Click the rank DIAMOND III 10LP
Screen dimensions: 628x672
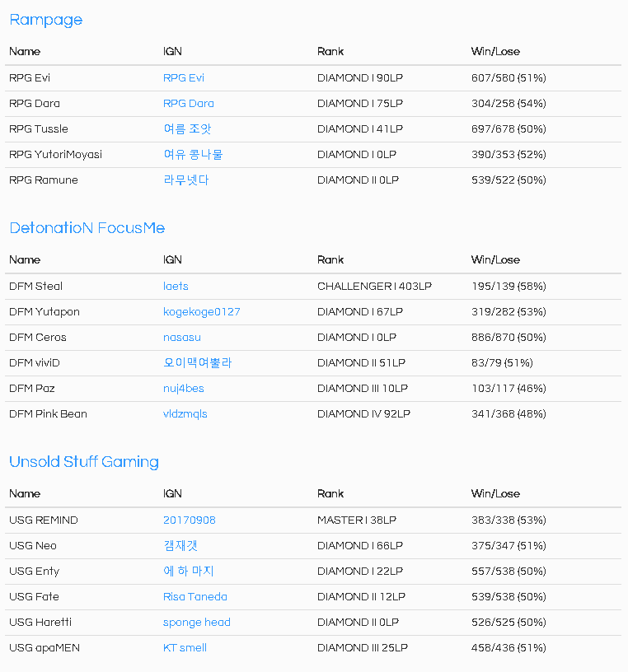[363, 389]
